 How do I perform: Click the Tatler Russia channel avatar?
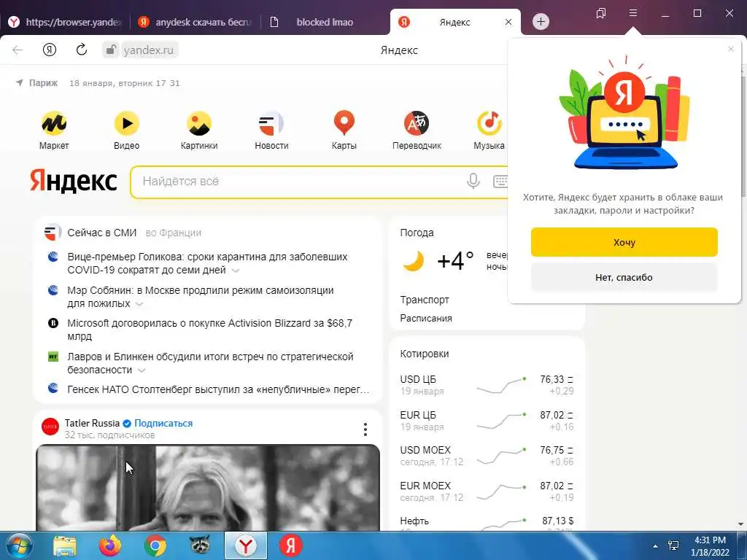click(50, 427)
